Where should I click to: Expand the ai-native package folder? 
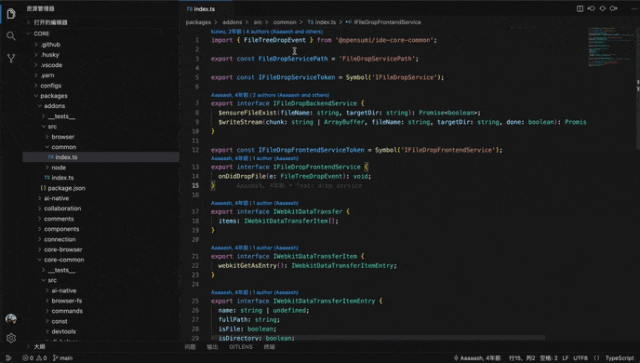[56, 198]
